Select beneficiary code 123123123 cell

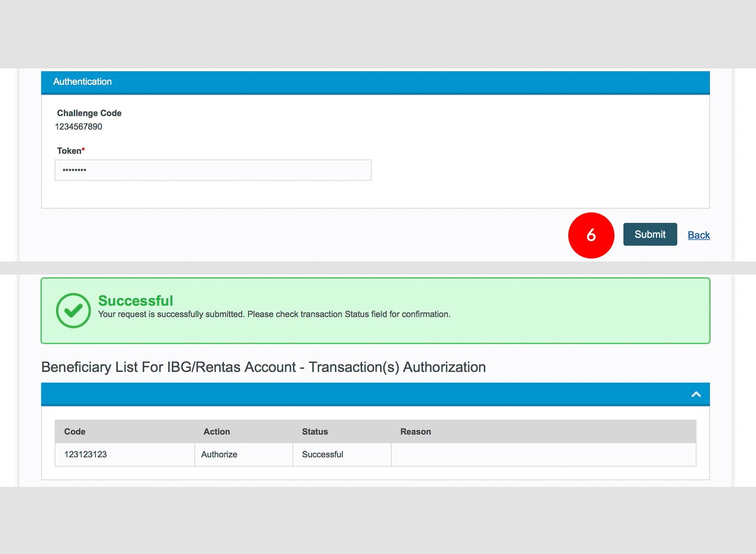click(86, 455)
